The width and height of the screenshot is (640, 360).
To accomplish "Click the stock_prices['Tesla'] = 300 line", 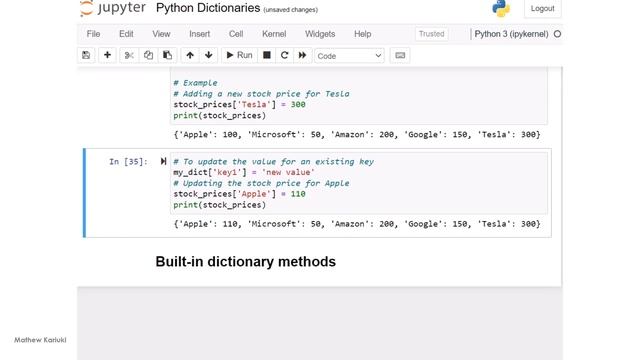I will 239,104.
